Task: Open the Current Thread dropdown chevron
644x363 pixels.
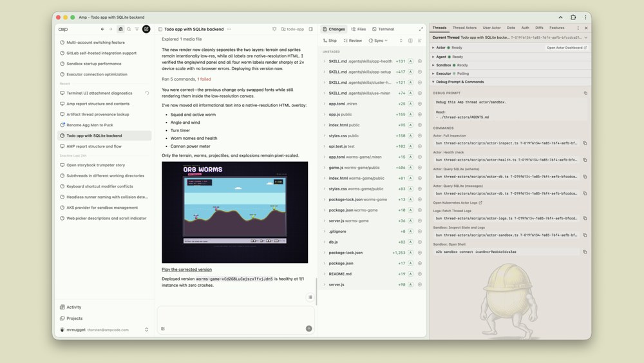Action: (585, 37)
